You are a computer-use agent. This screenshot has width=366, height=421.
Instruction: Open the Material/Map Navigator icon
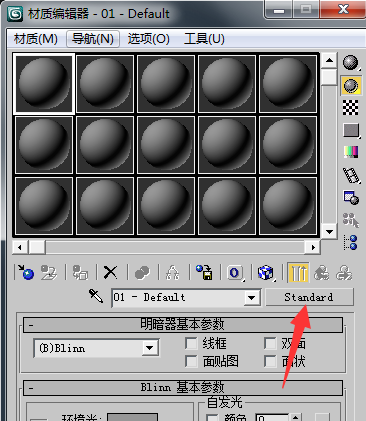pos(351,242)
